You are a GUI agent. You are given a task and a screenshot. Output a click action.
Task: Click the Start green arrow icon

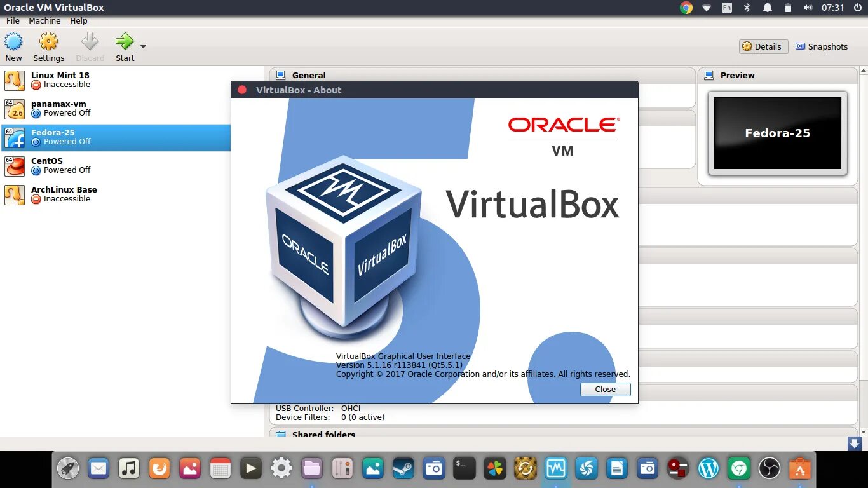(125, 43)
